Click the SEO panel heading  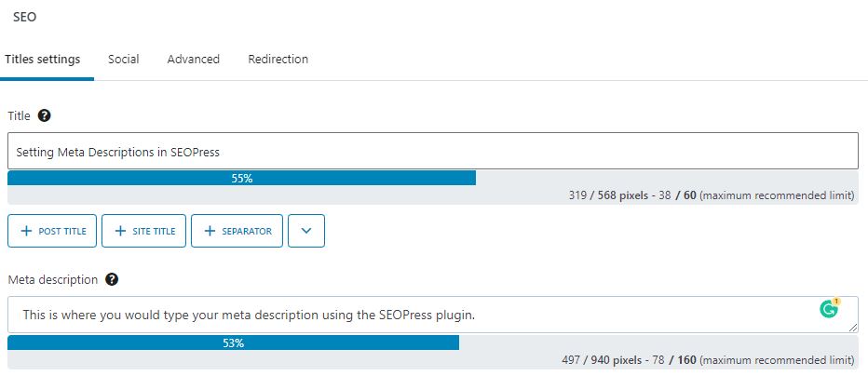pos(25,17)
